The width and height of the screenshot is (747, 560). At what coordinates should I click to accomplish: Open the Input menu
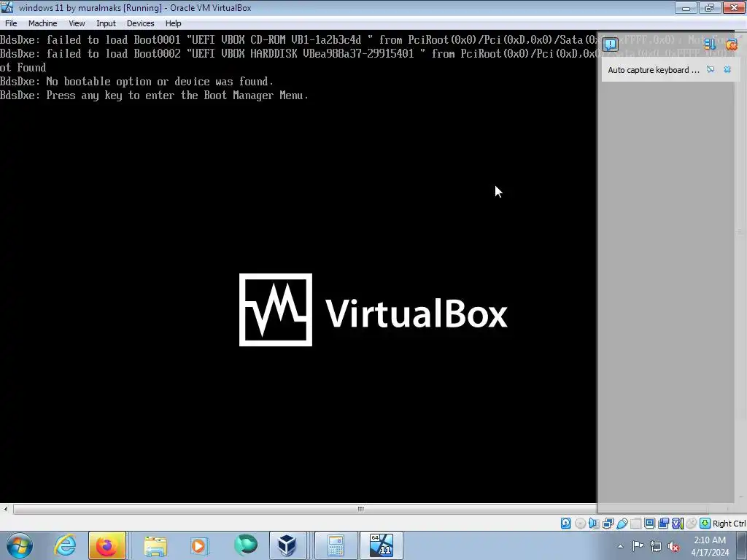[x=106, y=23]
